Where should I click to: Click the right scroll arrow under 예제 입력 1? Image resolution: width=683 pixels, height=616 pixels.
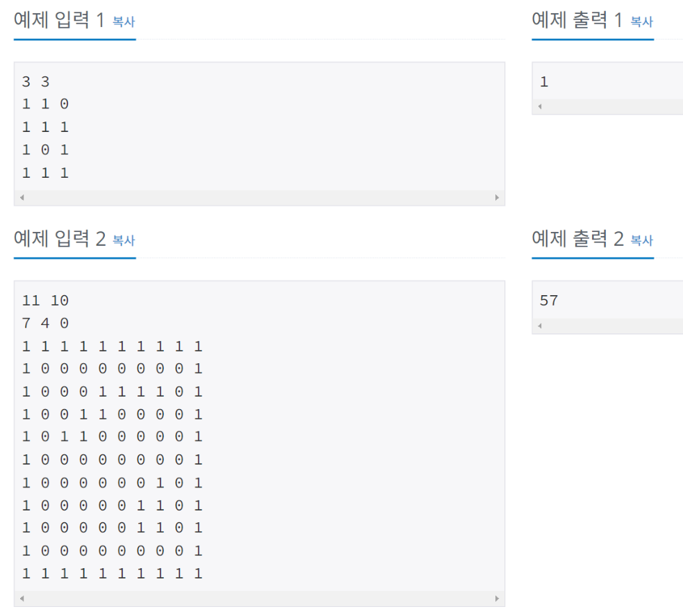pyautogui.click(x=497, y=197)
